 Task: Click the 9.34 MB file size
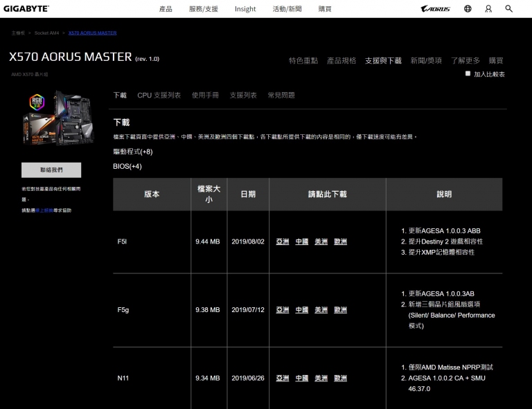(x=208, y=378)
